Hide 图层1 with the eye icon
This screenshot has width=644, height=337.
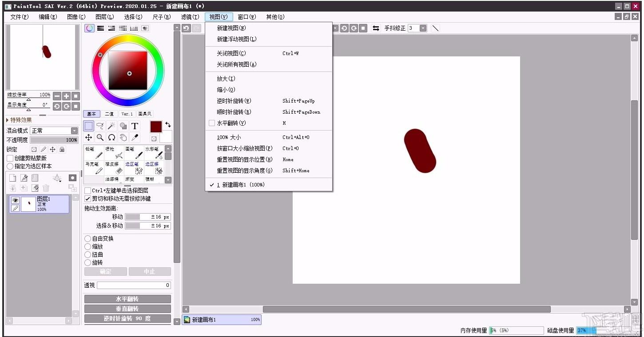15,200
